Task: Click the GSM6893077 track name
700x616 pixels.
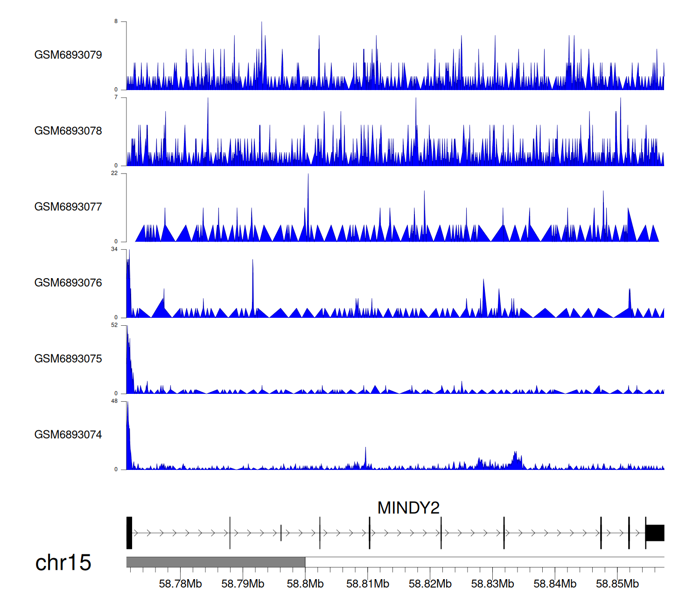Action: [x=68, y=207]
